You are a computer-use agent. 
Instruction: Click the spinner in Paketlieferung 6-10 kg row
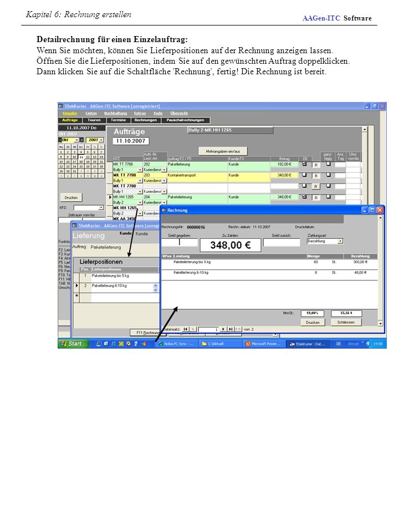coord(155,288)
